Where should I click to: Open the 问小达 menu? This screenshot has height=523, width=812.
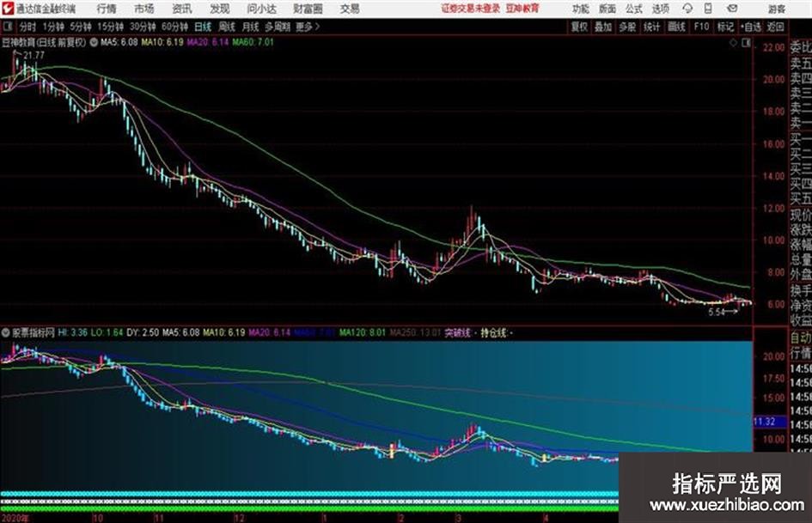click(261, 9)
